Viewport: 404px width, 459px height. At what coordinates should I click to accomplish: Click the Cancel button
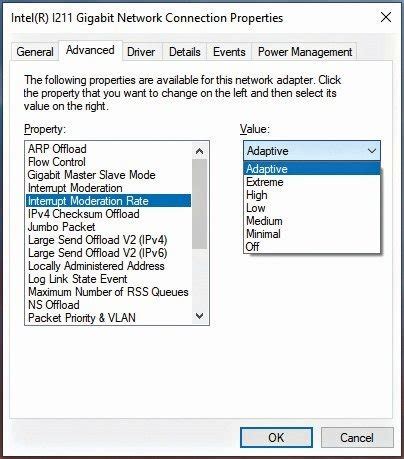click(357, 437)
